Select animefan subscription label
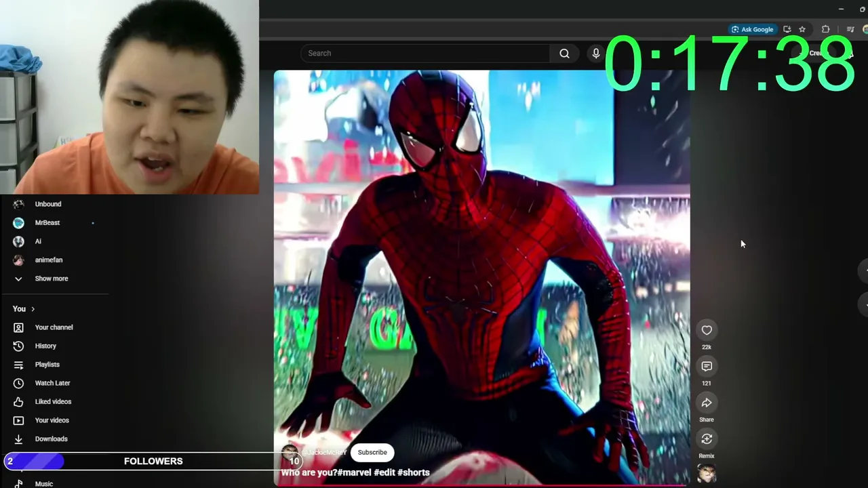Viewport: 868px width, 488px height. tap(49, 260)
